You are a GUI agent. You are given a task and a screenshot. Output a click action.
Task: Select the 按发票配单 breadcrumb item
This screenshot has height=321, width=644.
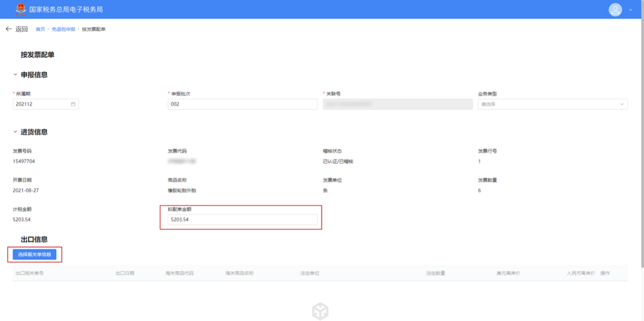pyautogui.click(x=93, y=29)
